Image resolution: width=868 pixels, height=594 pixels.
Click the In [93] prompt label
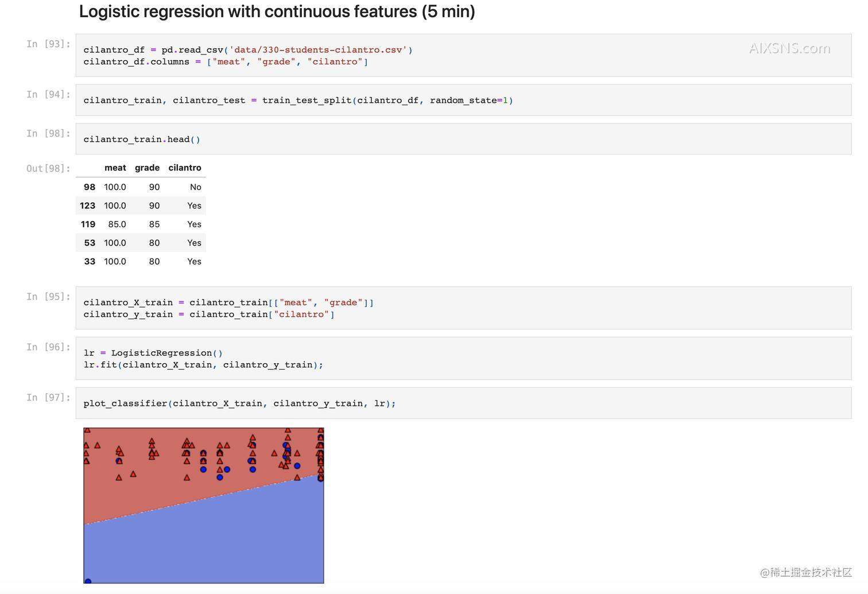coord(48,44)
